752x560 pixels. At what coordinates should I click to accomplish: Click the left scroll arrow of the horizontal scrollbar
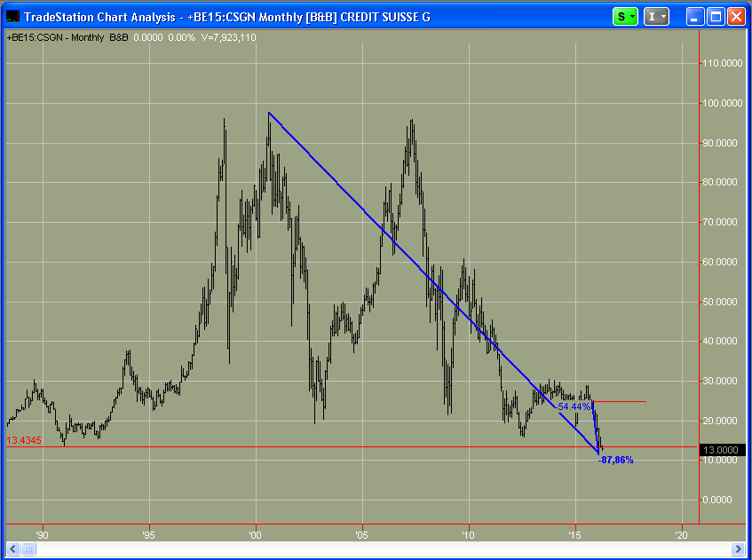pos(13,548)
